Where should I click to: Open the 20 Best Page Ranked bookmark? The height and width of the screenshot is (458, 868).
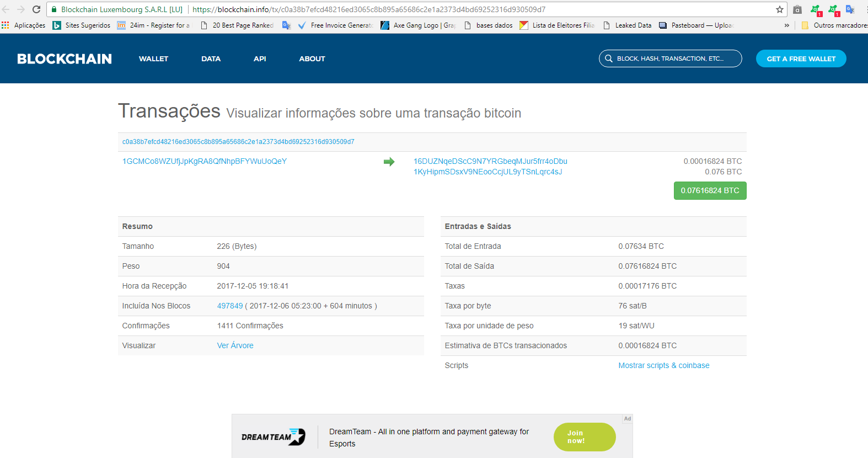pyautogui.click(x=237, y=25)
